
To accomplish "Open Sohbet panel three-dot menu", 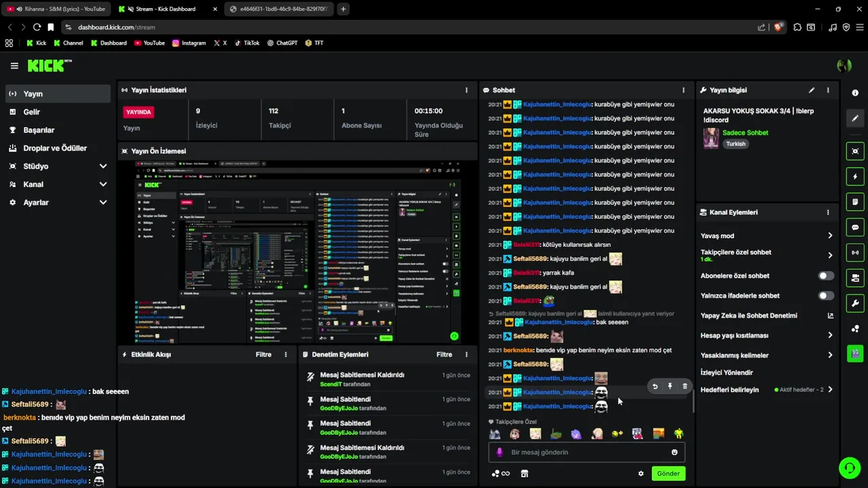I will (684, 90).
